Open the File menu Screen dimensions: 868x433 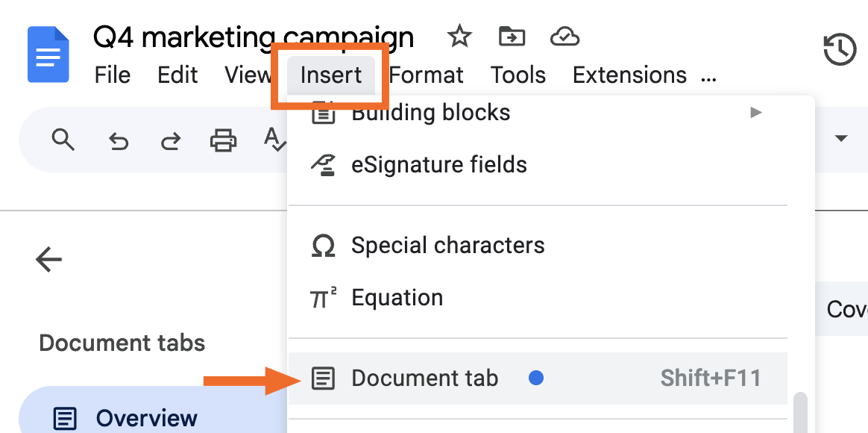[113, 75]
